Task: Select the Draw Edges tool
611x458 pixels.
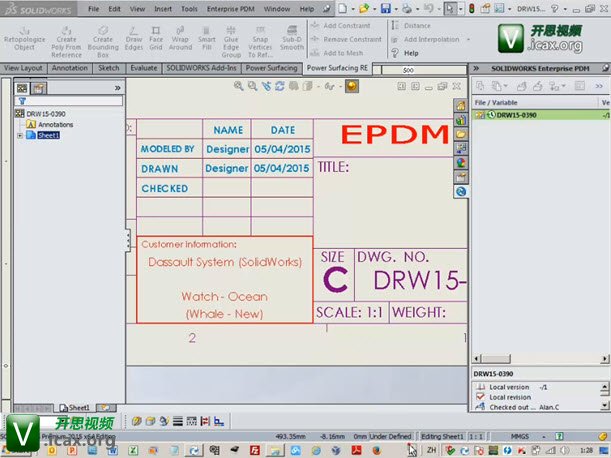Action: click(x=131, y=42)
